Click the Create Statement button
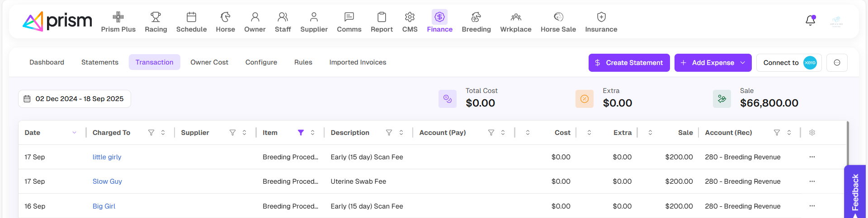 point(629,63)
